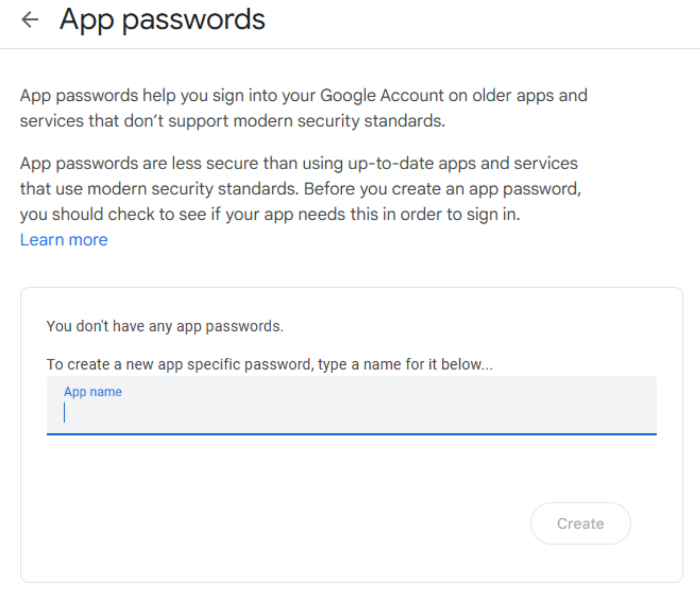Click the blinking text cursor in App name
Viewport: 700px width, 600px height.
click(64, 412)
